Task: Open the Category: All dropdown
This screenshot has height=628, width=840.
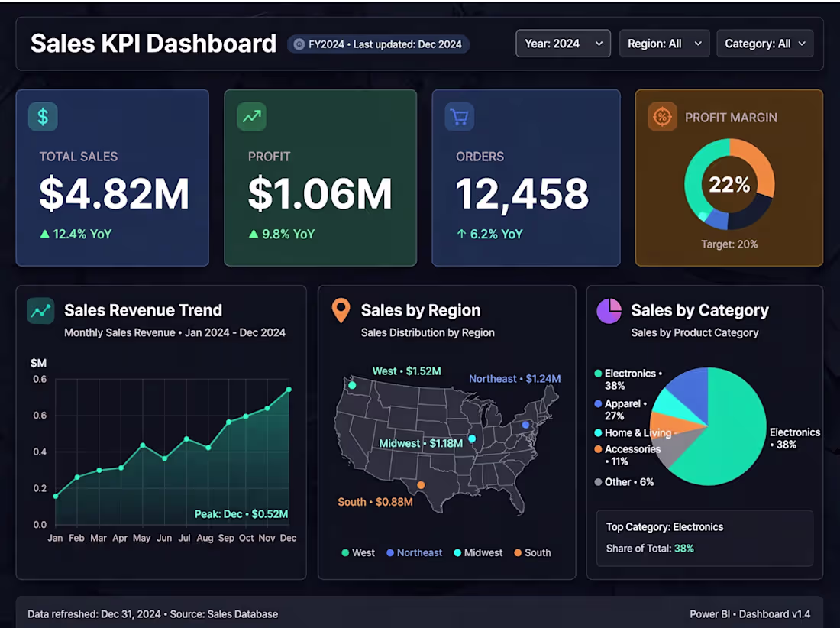Action: tap(765, 44)
